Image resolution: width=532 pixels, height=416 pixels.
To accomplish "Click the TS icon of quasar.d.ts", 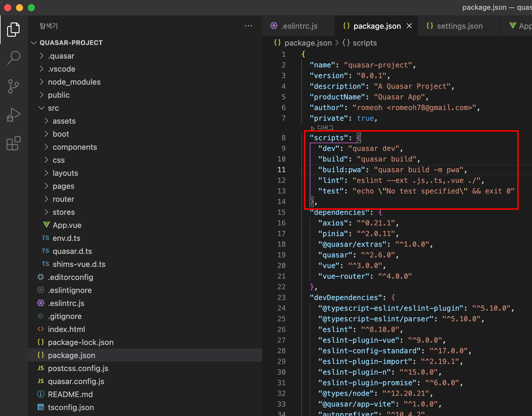I will click(x=45, y=251).
